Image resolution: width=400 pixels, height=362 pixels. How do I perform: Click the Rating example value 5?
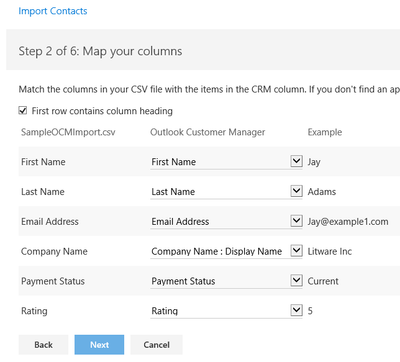tap(310, 311)
